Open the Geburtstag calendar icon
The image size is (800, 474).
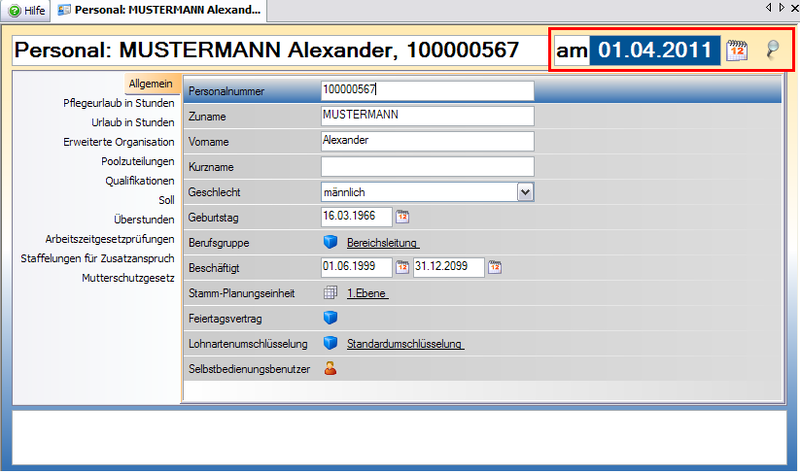402,216
